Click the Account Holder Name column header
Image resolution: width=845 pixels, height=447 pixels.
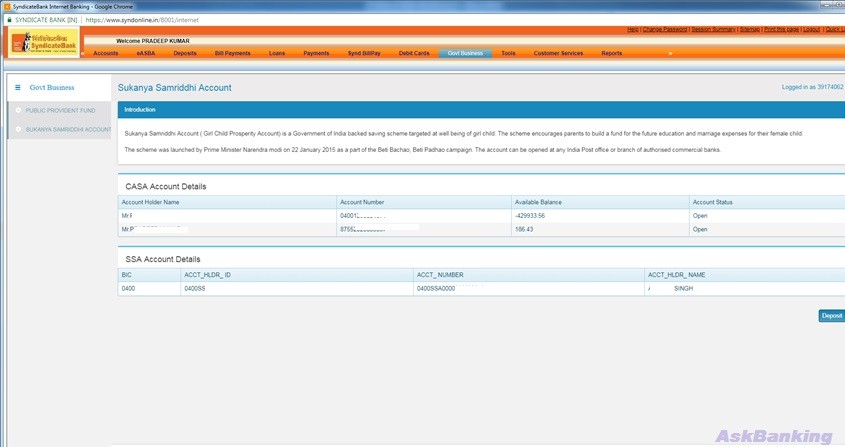pos(227,202)
